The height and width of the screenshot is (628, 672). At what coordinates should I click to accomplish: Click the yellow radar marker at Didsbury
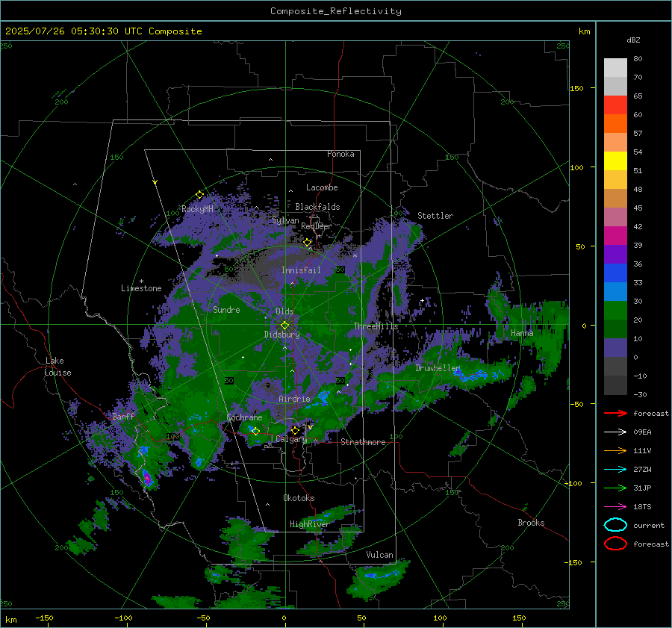pyautogui.click(x=285, y=325)
